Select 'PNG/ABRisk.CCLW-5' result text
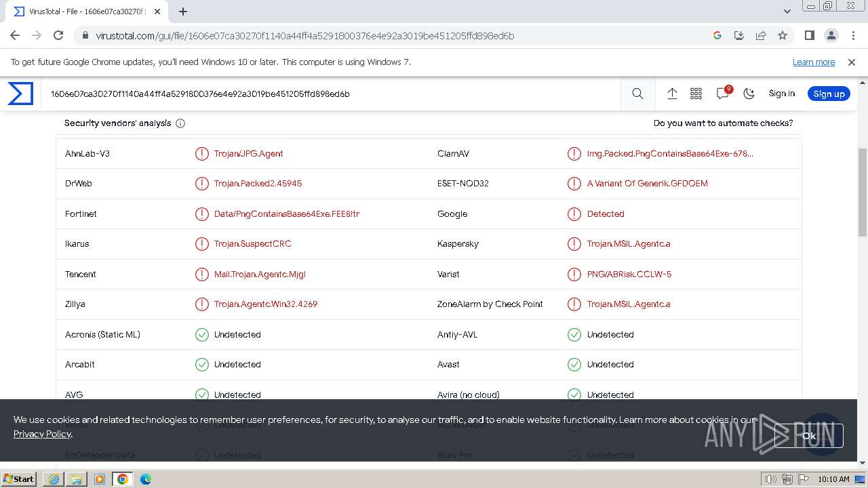 (629, 274)
